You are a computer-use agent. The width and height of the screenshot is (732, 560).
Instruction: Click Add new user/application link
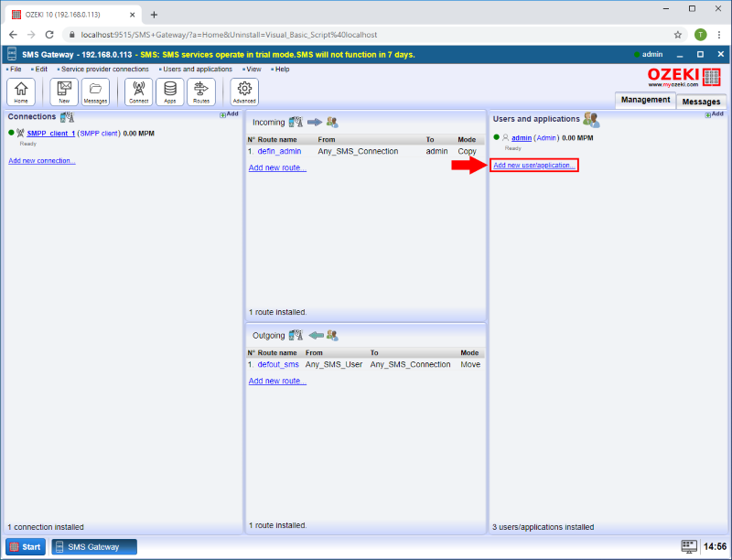click(534, 166)
